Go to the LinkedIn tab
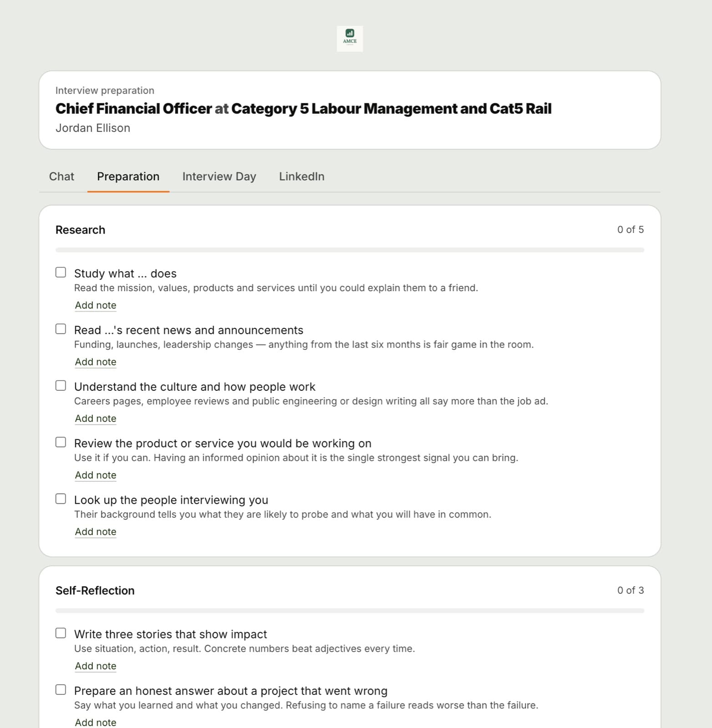The height and width of the screenshot is (728, 712). 302,177
